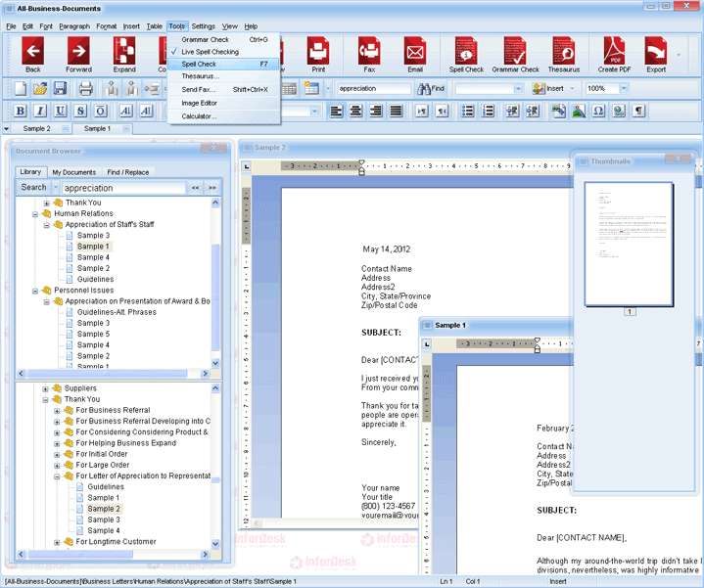Expand the For Large Order node

57,466
